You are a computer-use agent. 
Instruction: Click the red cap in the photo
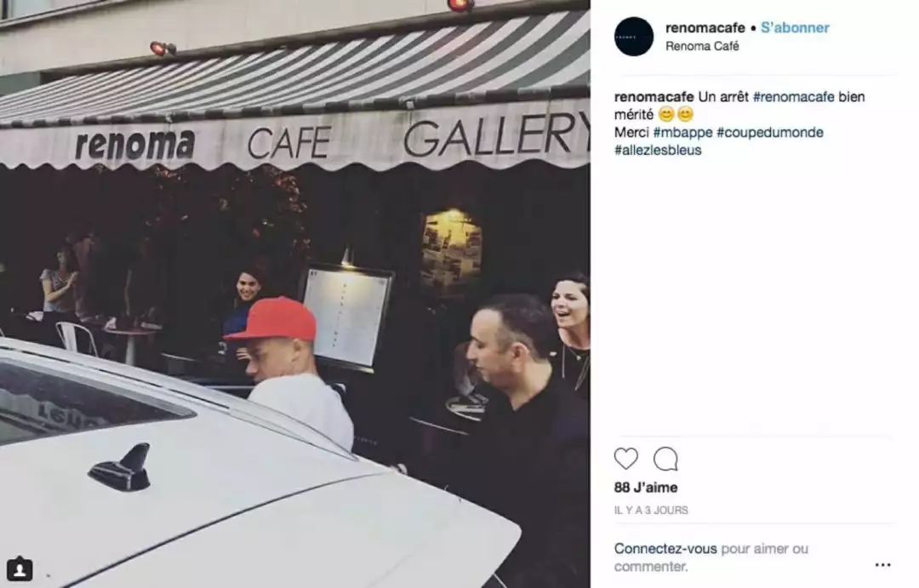click(x=271, y=319)
